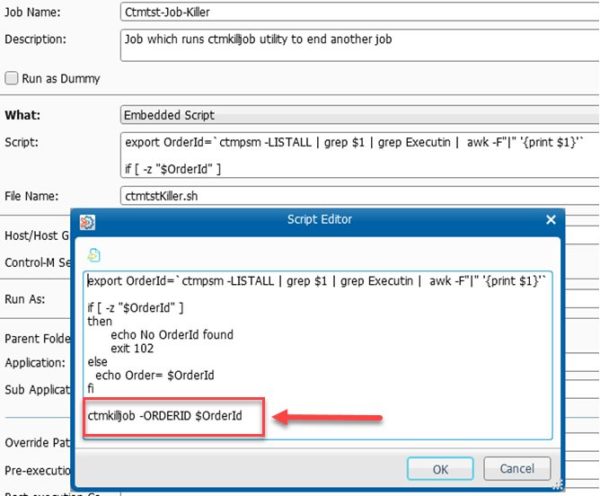The height and width of the screenshot is (496, 600).
Task: Click the 'else' line in Script Editor
Action: click(x=98, y=362)
